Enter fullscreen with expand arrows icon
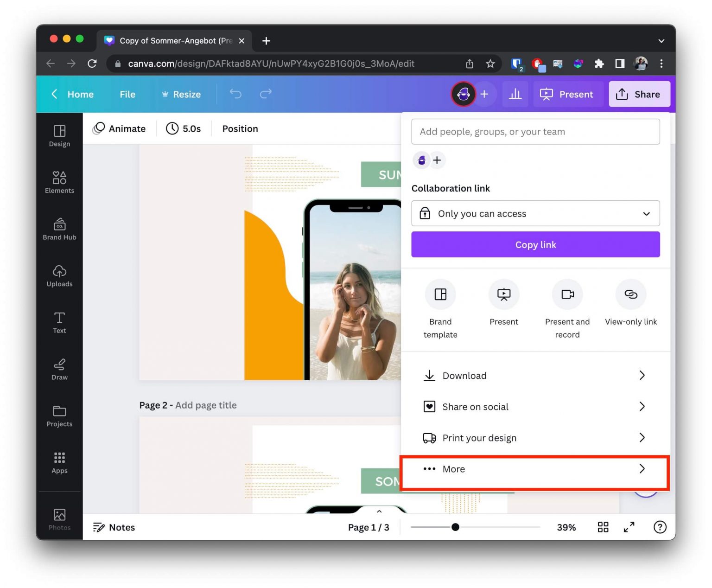 coord(629,527)
